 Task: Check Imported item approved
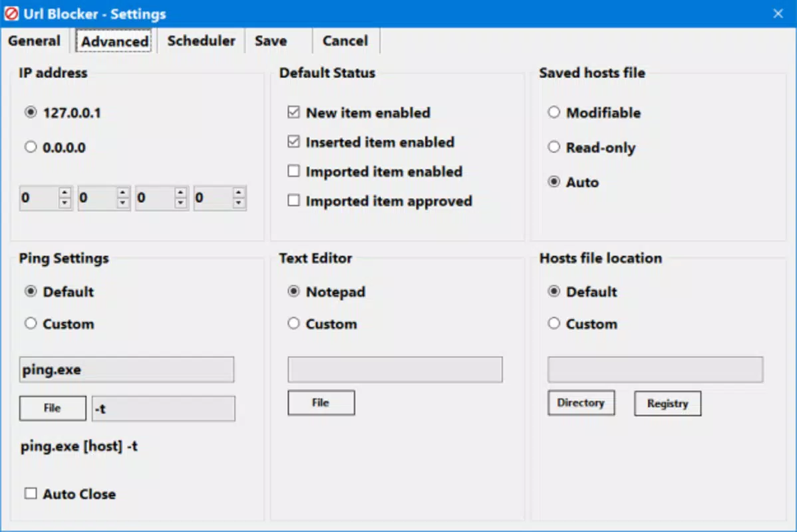293,201
